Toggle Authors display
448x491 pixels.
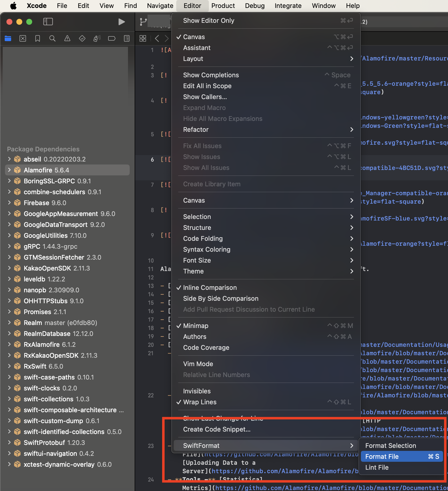pyautogui.click(x=266, y=337)
